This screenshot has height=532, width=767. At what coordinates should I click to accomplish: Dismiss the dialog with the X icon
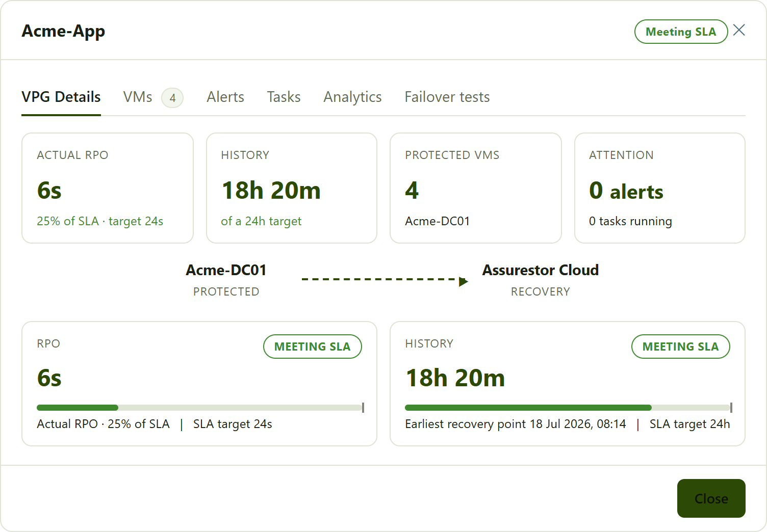[739, 31]
